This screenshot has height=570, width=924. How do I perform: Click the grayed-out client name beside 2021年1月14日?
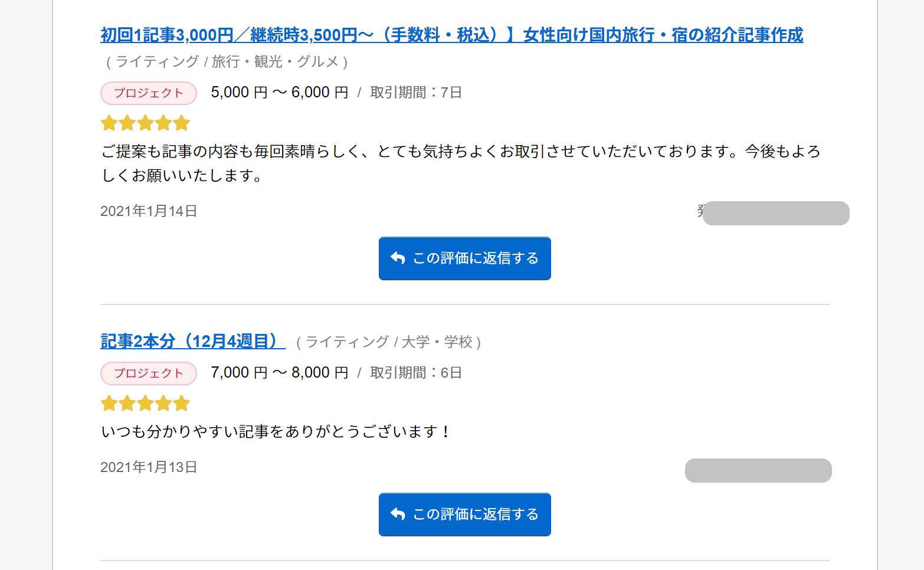click(x=776, y=213)
